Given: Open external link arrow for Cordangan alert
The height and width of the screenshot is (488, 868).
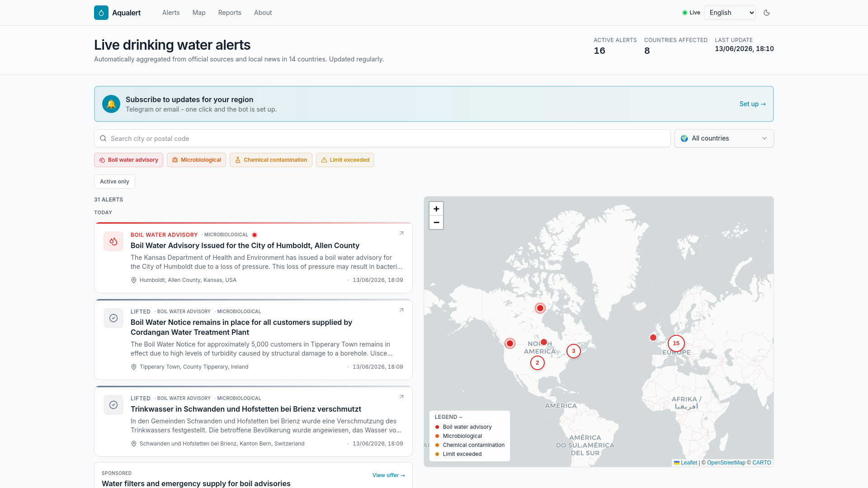Looking at the screenshot, I should (x=401, y=310).
